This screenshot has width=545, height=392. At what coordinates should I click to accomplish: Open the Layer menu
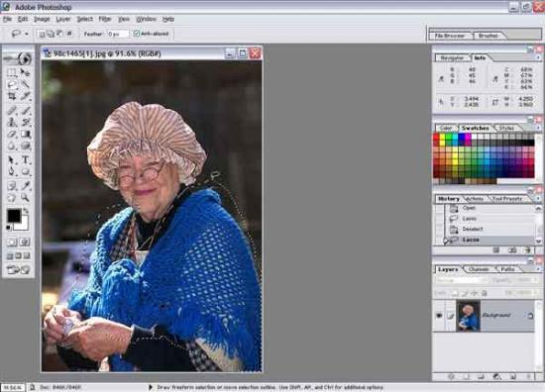pyautogui.click(x=62, y=19)
